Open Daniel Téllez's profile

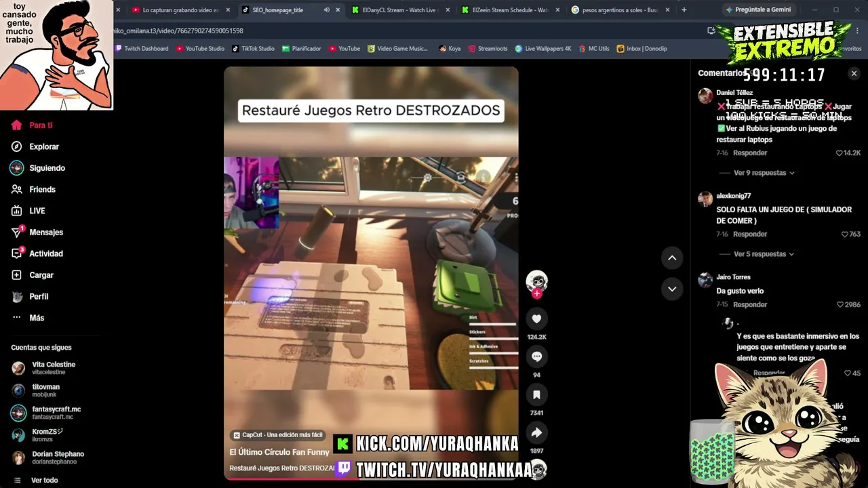click(734, 93)
